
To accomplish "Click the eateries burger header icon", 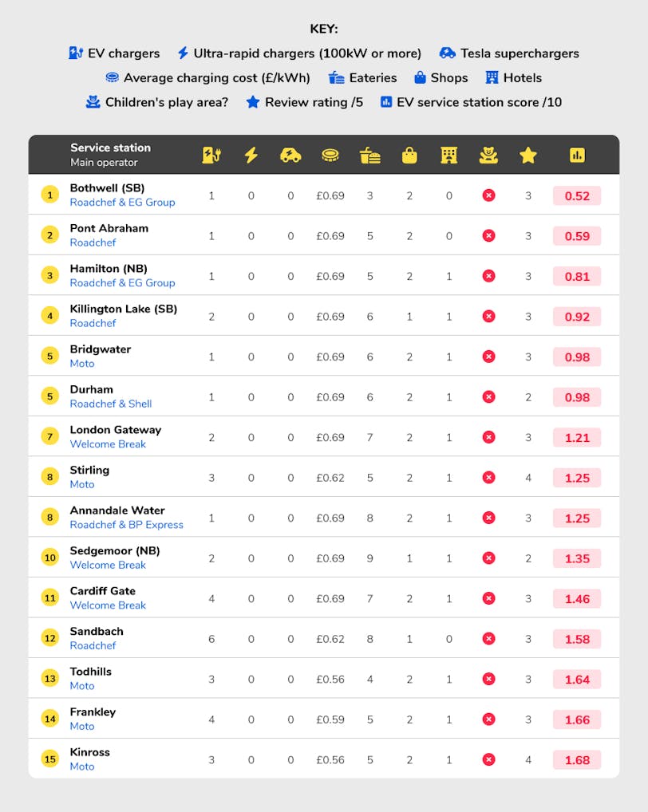I will coord(369,155).
